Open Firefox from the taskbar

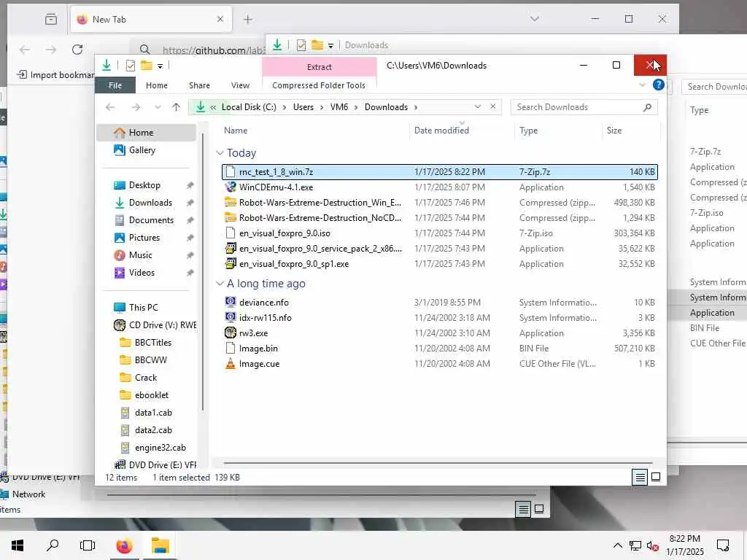point(124,545)
